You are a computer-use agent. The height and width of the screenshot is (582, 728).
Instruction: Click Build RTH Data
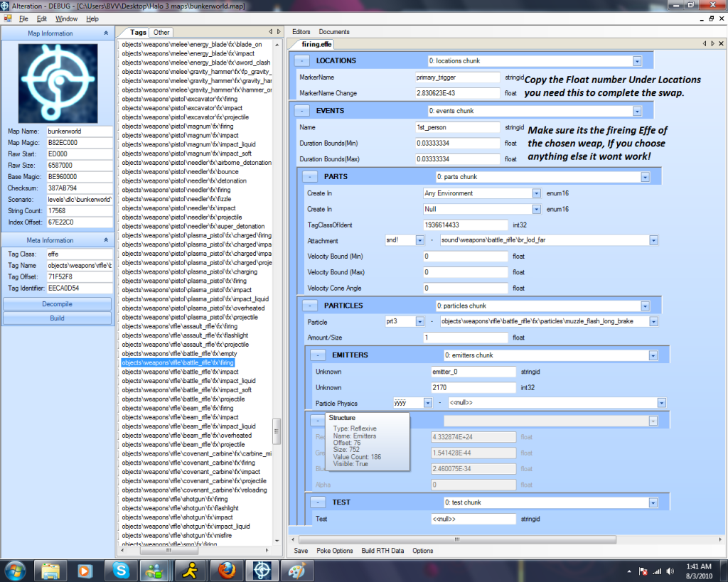pos(382,551)
